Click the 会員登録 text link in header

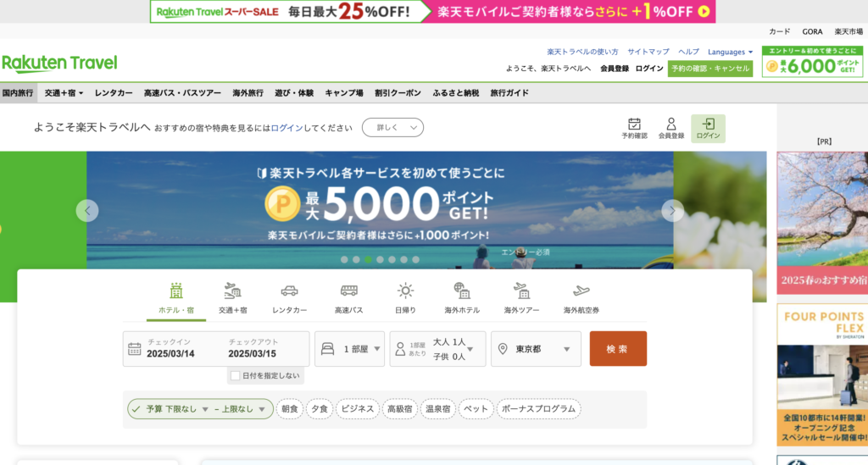point(615,69)
